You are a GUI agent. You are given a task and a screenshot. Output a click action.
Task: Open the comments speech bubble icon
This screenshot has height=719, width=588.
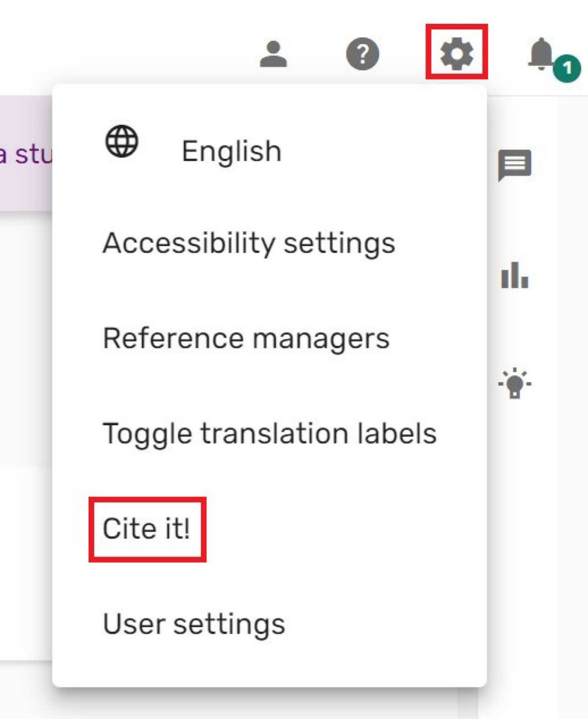click(514, 165)
